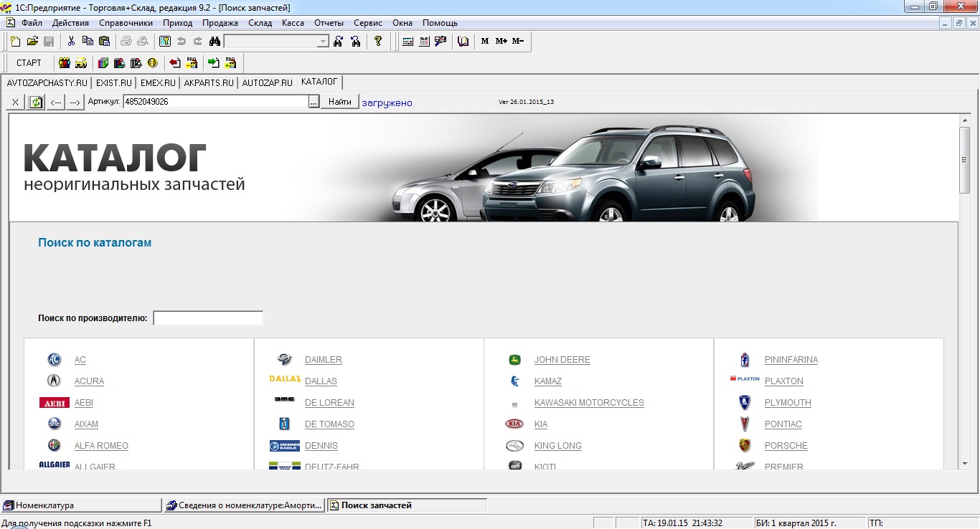980x529 pixels.
Task: Click the red arrow outgoing document icon
Action: [174, 63]
